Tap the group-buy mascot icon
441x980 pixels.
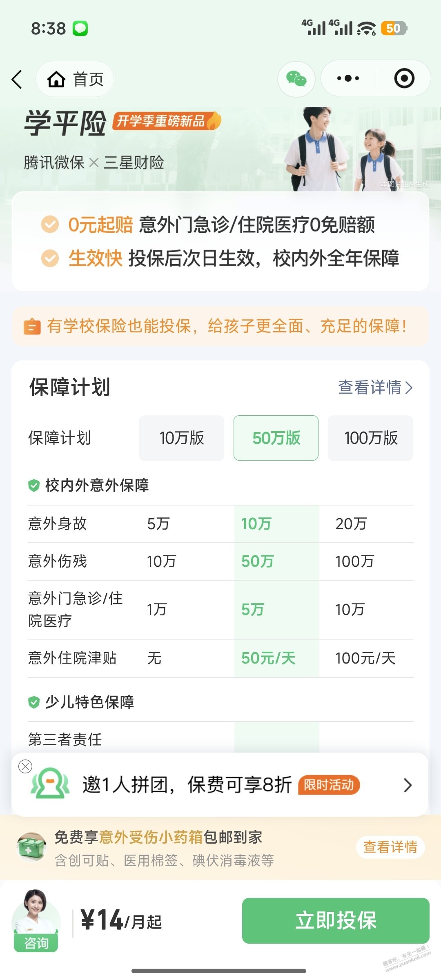coord(50,784)
